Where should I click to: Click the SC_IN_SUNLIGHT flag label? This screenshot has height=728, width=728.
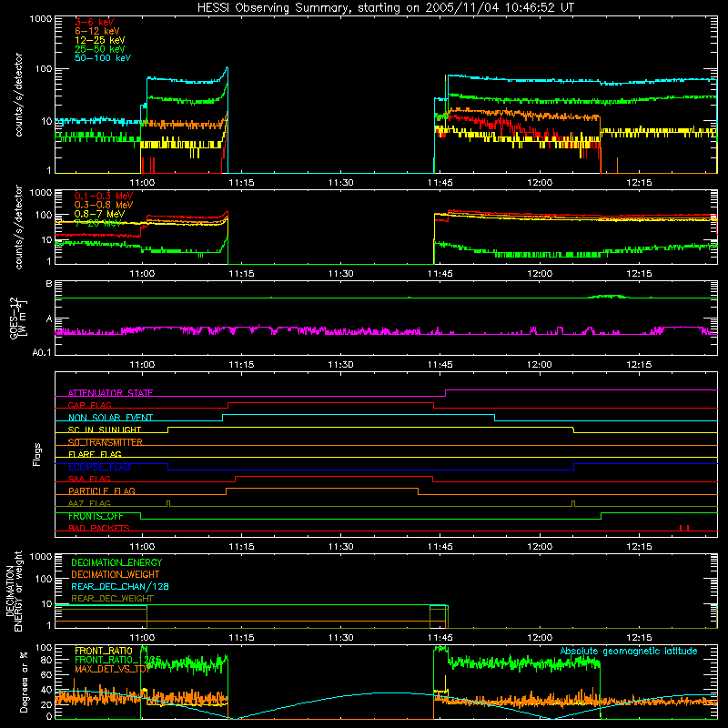tap(105, 430)
